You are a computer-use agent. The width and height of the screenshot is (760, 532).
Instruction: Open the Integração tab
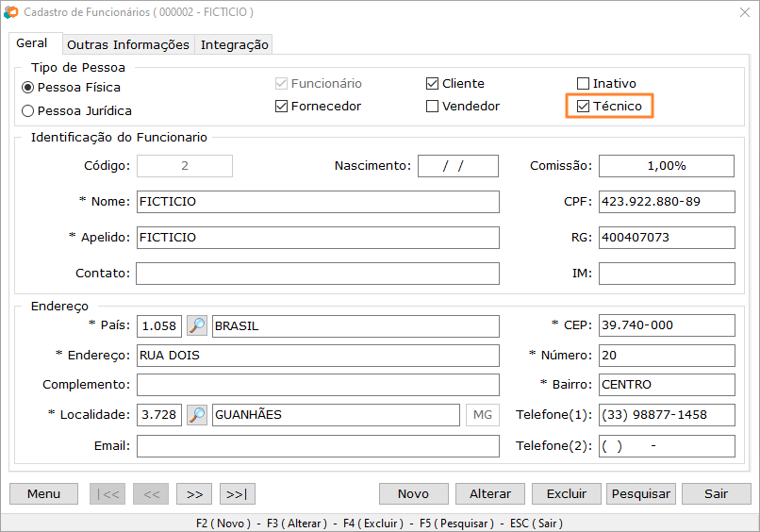tap(235, 44)
